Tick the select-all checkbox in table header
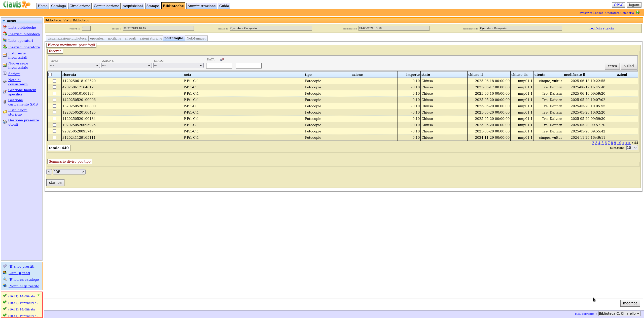 50,75
